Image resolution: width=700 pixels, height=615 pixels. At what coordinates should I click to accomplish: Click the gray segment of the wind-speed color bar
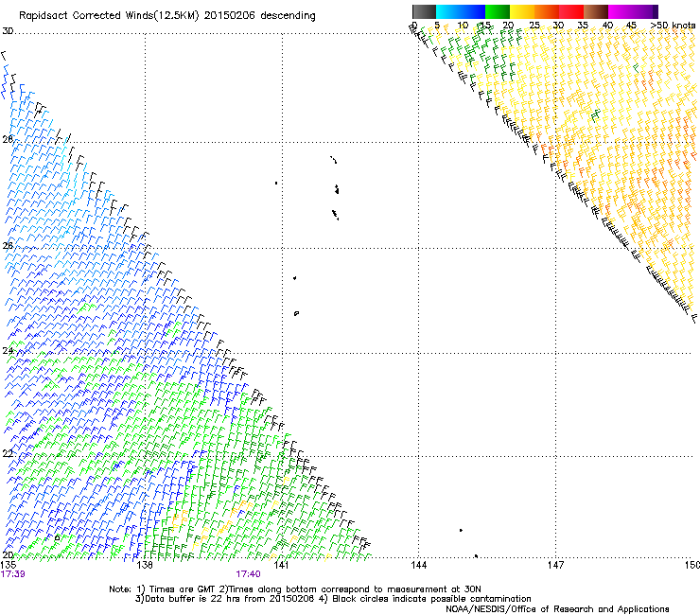pos(424,11)
